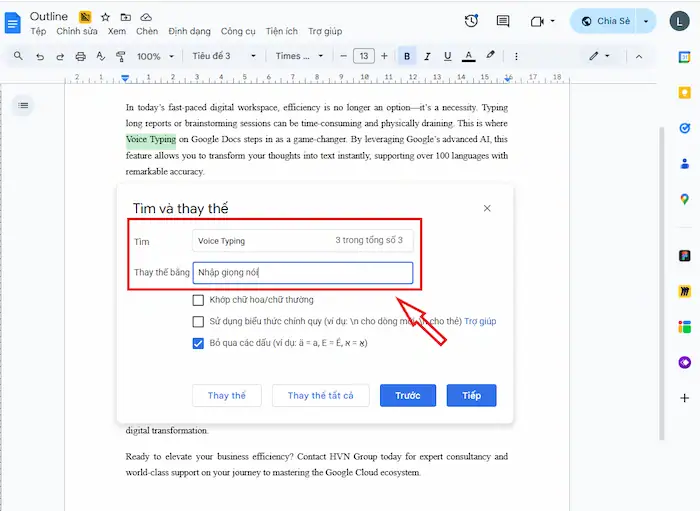Apply Italic formatting from the toolbar
This screenshot has width=700, height=511.
click(x=427, y=56)
